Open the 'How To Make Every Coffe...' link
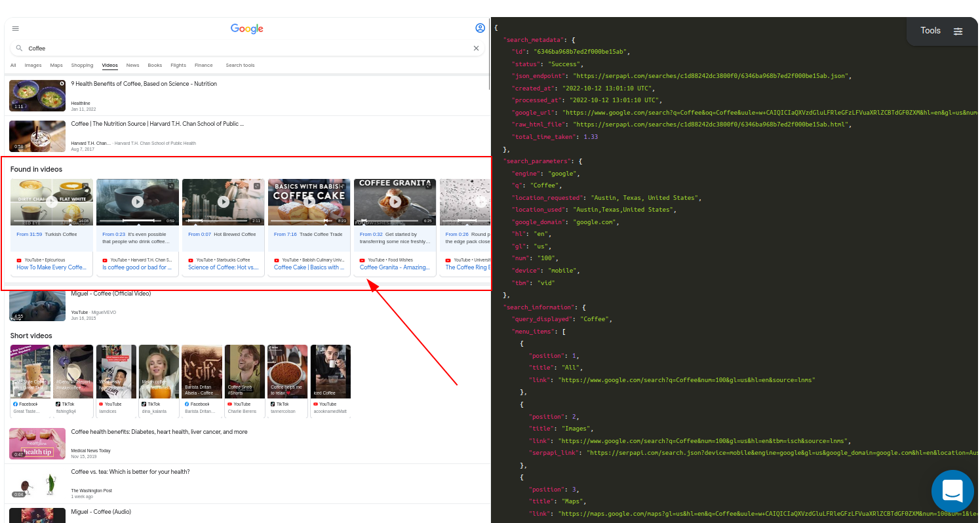The height and width of the screenshot is (523, 980). click(51, 267)
